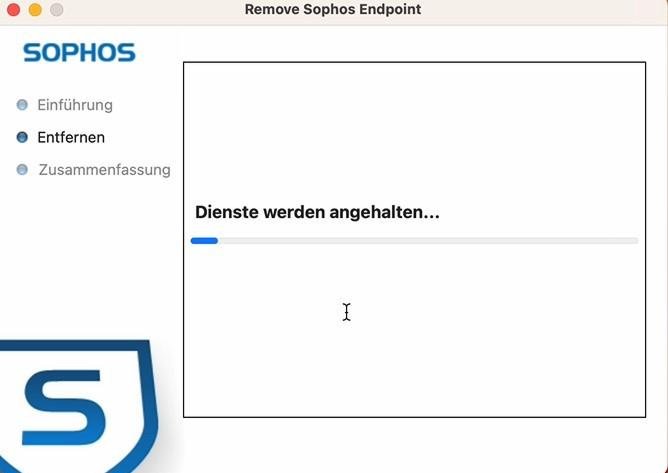
Task: Click the bullet dot beside Einführung
Action: [x=22, y=105]
